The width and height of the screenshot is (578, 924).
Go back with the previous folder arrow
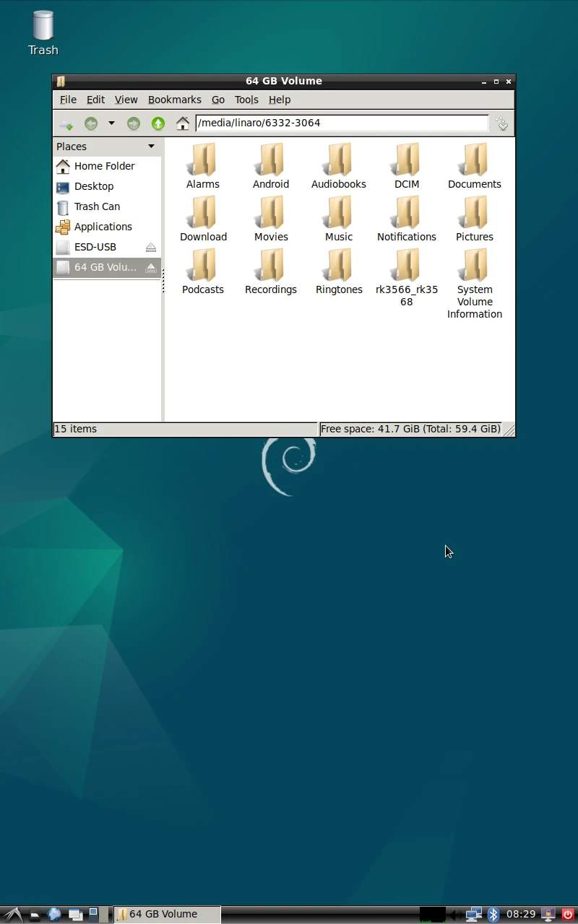(x=91, y=123)
